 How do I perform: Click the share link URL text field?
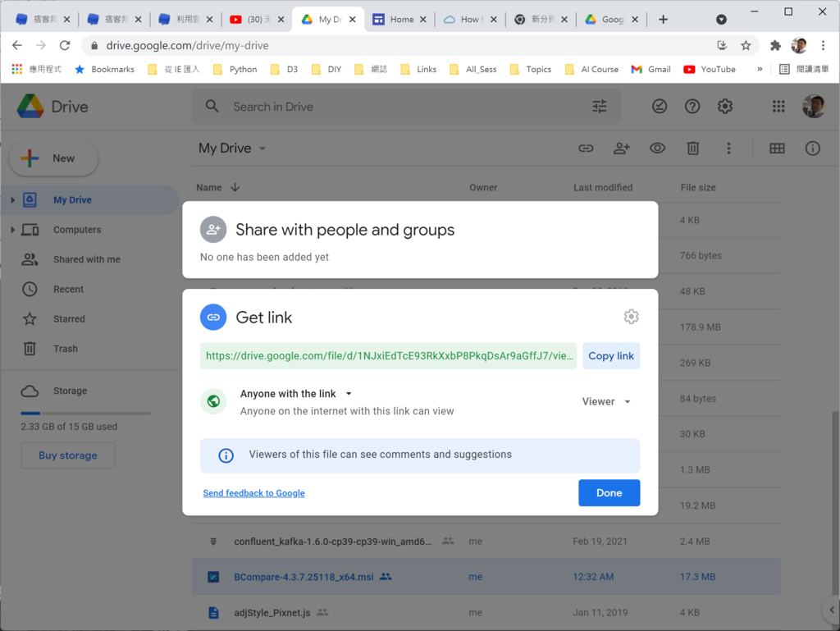tap(388, 355)
